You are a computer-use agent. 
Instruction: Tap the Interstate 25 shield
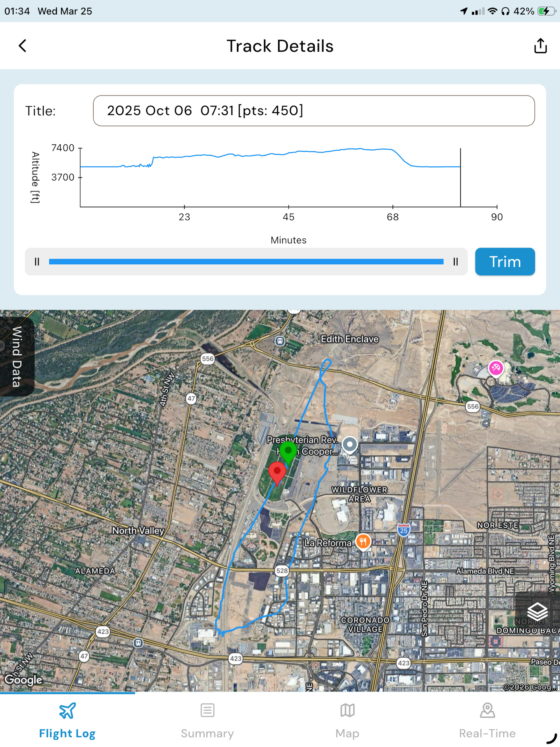point(404,530)
